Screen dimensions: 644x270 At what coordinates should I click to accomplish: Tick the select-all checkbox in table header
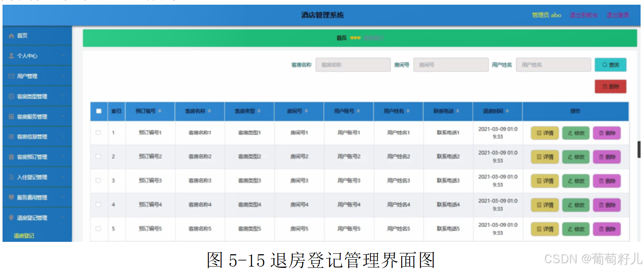(x=99, y=111)
